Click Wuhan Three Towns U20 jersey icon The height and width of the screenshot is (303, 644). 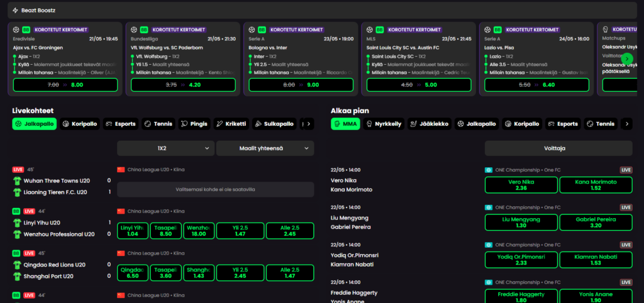(x=17, y=180)
